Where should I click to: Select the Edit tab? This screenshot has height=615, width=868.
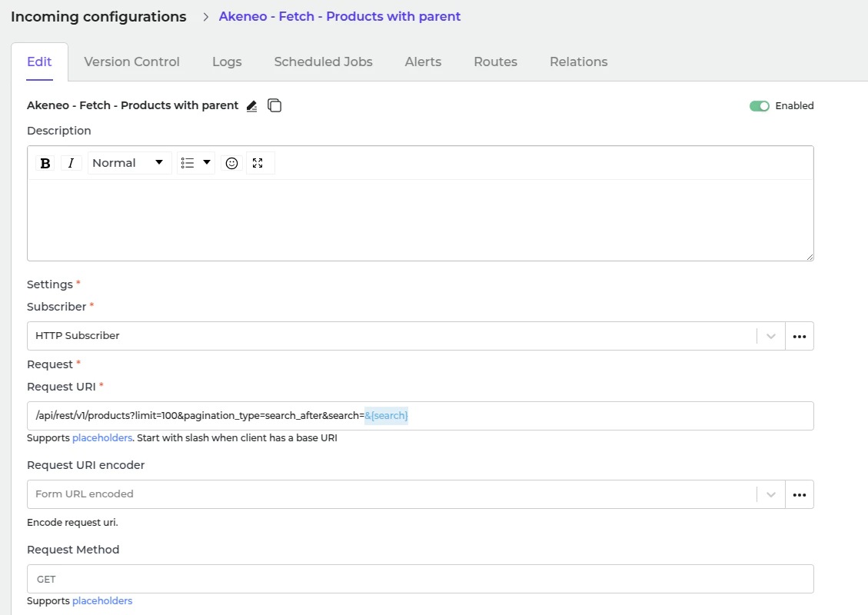[39, 62]
